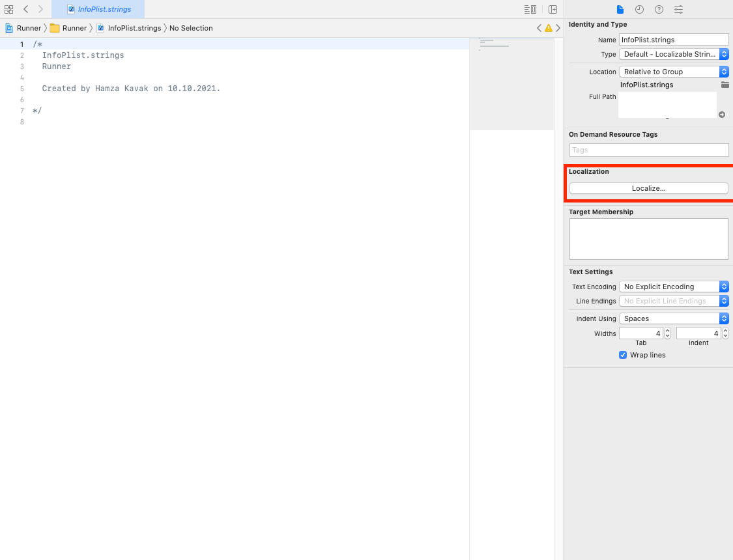
Task: Go back with the left navigation arrow
Action: point(25,9)
